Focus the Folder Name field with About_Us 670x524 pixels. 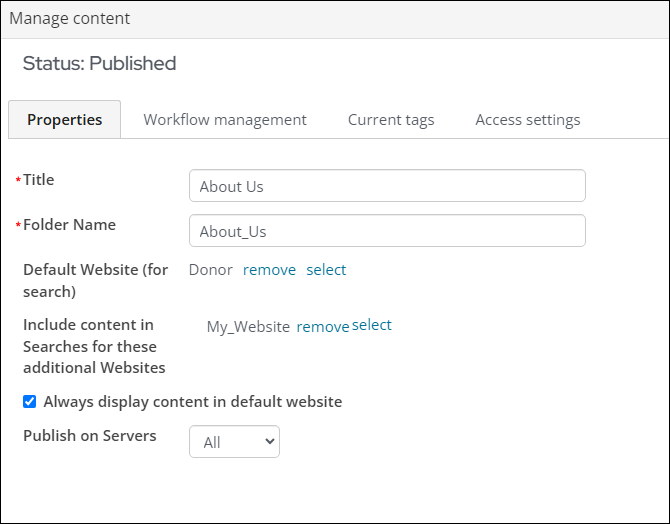[387, 230]
